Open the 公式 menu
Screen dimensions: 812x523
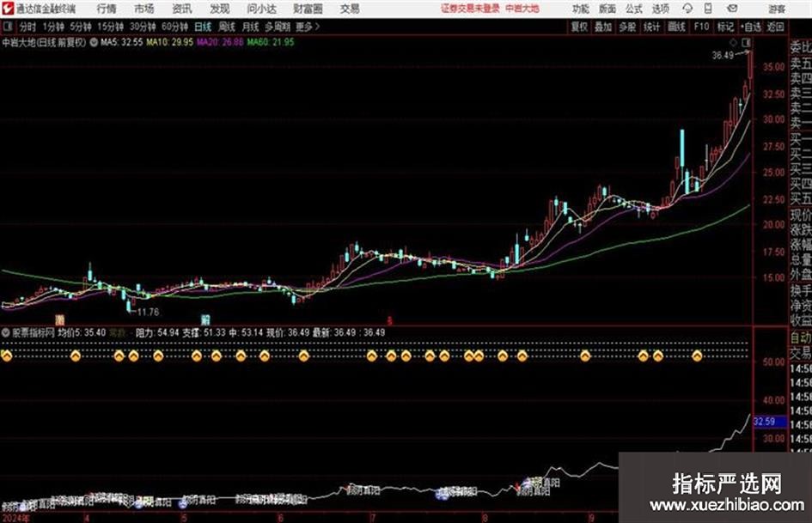click(633, 9)
